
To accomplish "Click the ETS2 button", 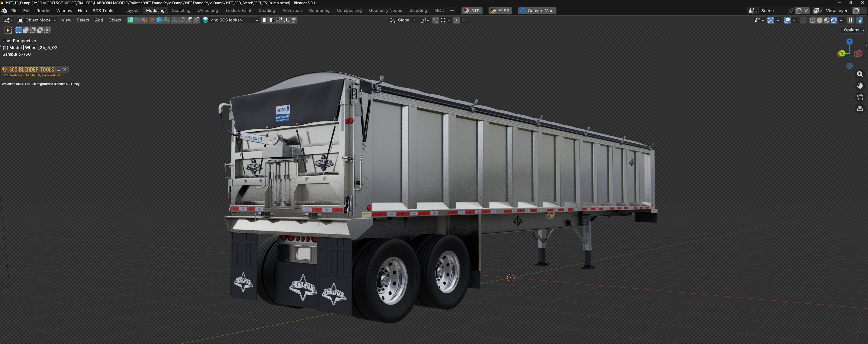I will pyautogui.click(x=500, y=11).
